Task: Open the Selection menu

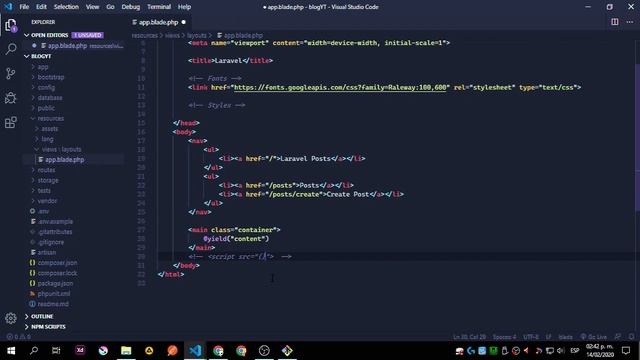Action: pyautogui.click(x=66, y=7)
